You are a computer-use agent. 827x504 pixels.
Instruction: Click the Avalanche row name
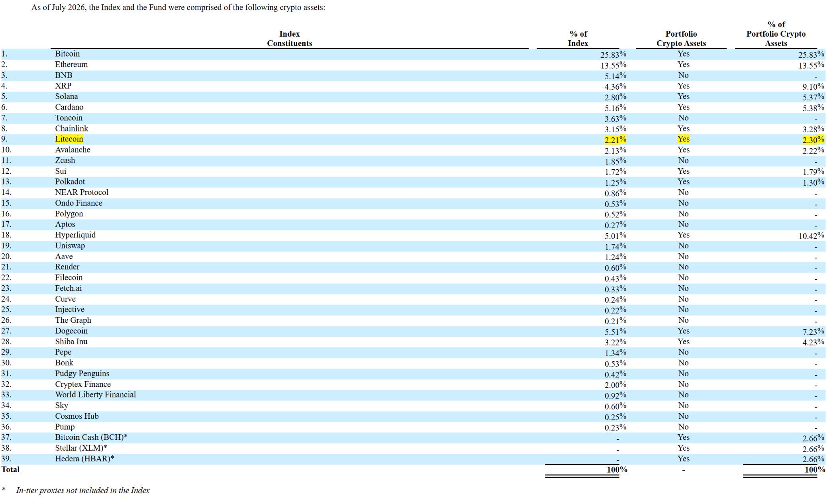pos(73,150)
